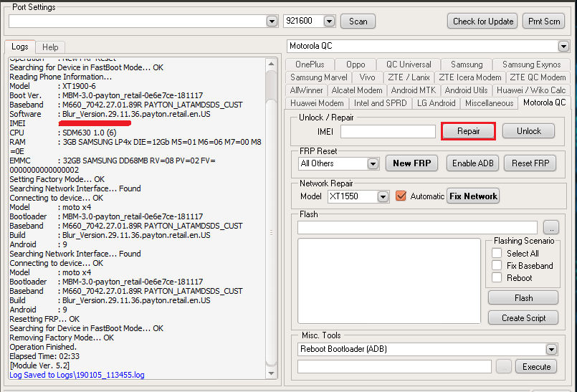Screen dimensions: 577x392
Task: Click the Fix Network button
Action: [x=473, y=196]
